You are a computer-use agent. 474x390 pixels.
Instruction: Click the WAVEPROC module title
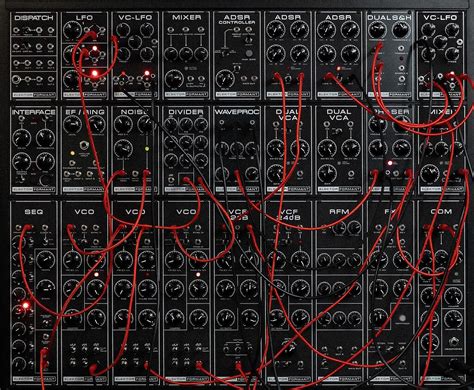(x=236, y=112)
